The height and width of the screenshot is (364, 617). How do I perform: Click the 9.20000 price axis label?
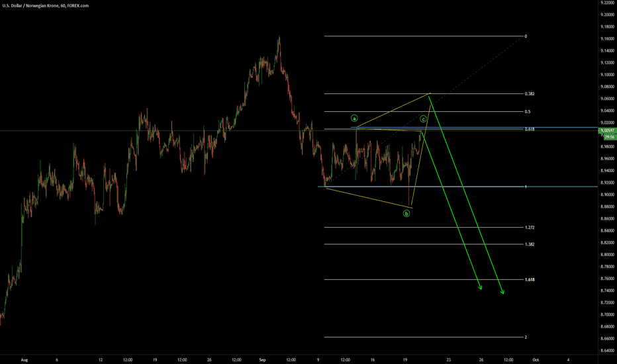click(607, 15)
